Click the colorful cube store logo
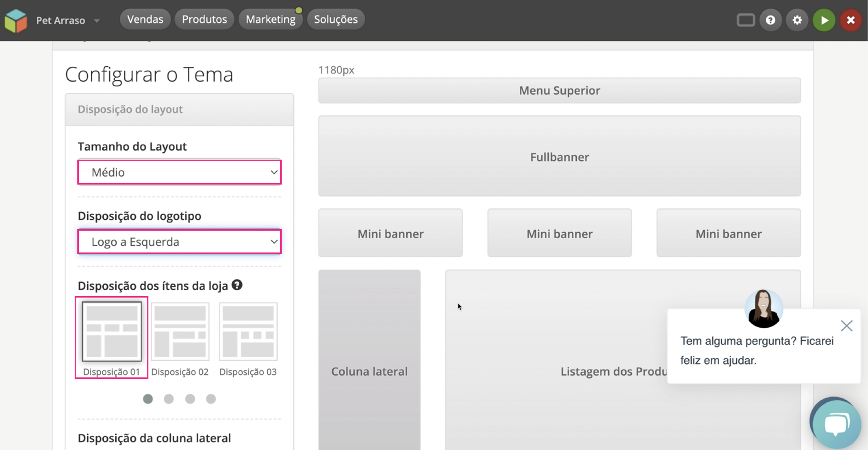The width and height of the screenshot is (868, 450). [16, 21]
